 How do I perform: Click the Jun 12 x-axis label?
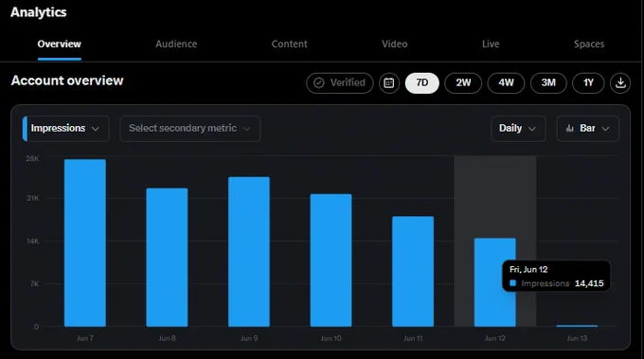click(495, 338)
